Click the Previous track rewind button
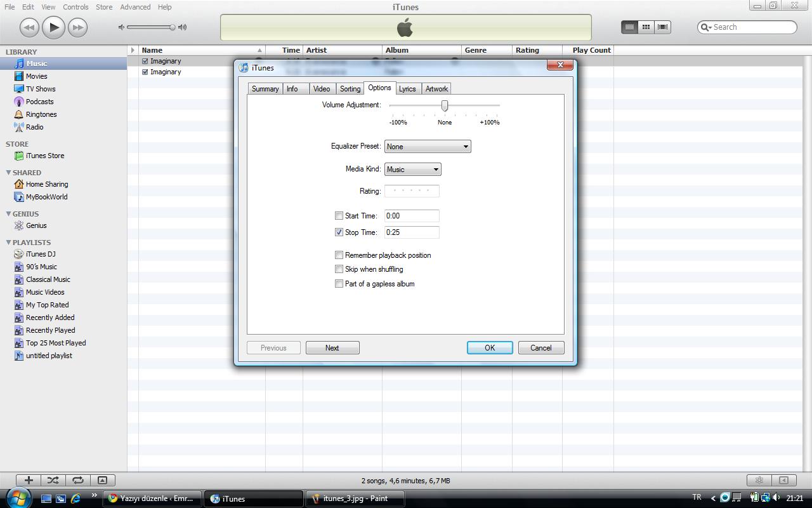 pos(29,27)
